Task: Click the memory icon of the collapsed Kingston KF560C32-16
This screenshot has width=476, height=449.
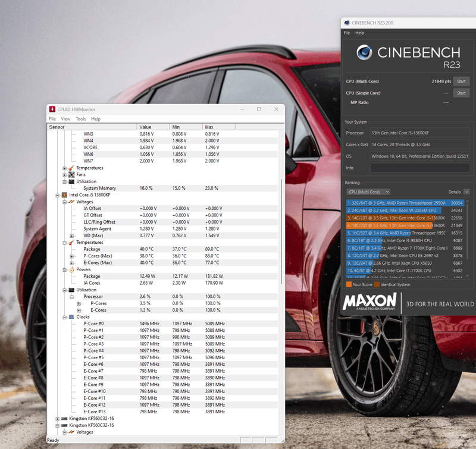Action: pyautogui.click(x=64, y=418)
